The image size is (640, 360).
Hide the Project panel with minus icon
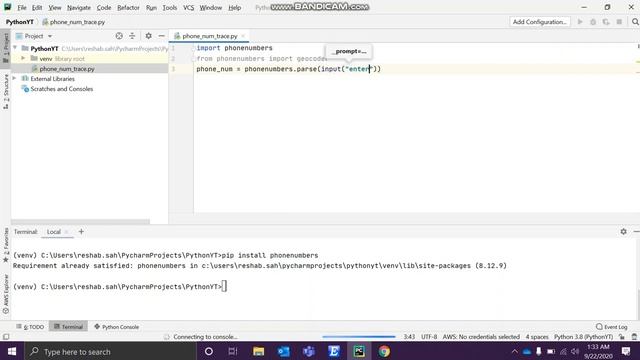[162, 36]
